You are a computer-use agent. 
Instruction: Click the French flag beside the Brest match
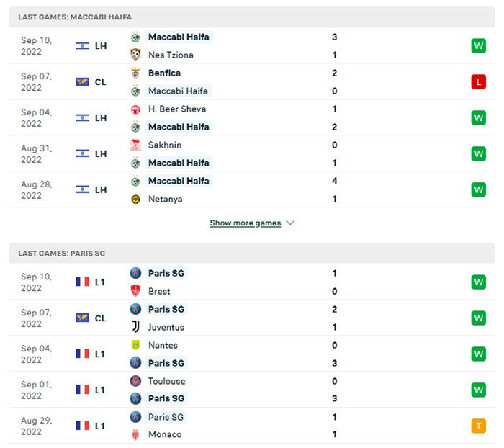pos(82,282)
